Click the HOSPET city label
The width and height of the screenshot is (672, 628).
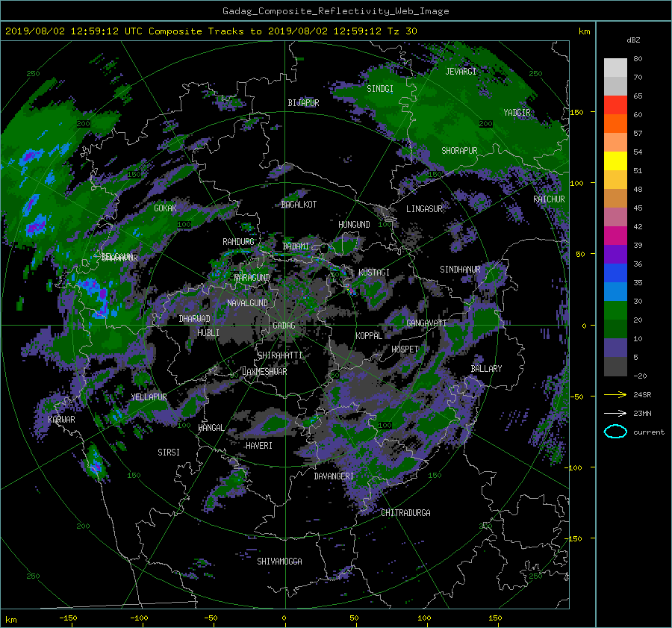point(405,349)
